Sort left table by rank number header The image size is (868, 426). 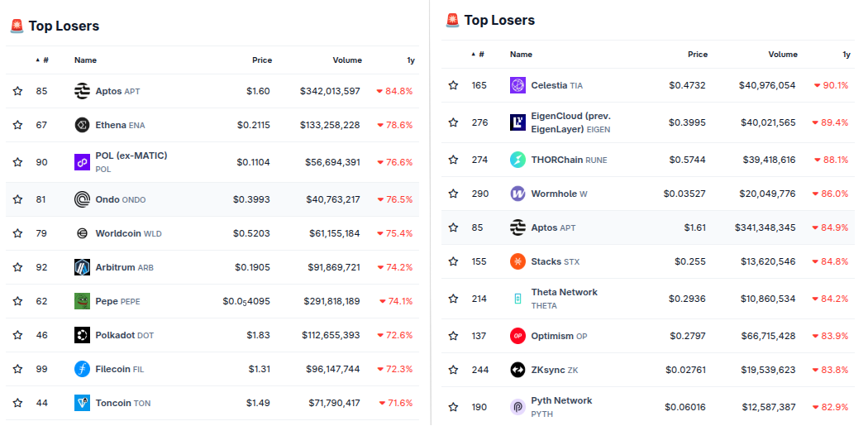click(43, 60)
